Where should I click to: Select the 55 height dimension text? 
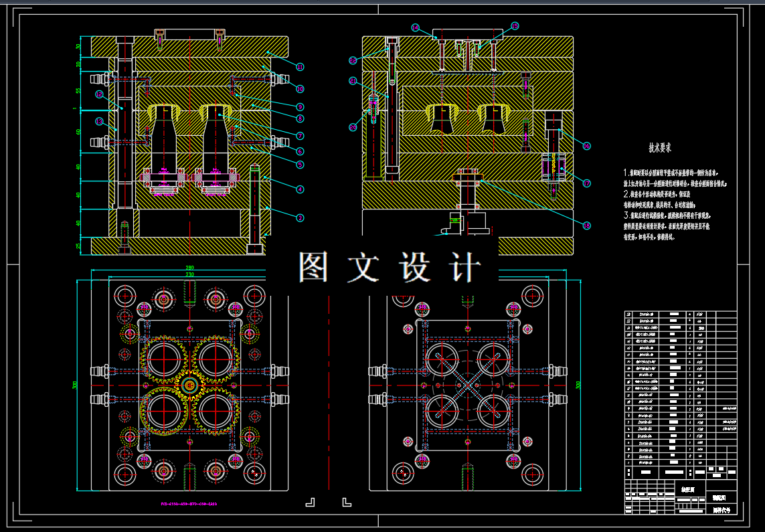point(78,91)
